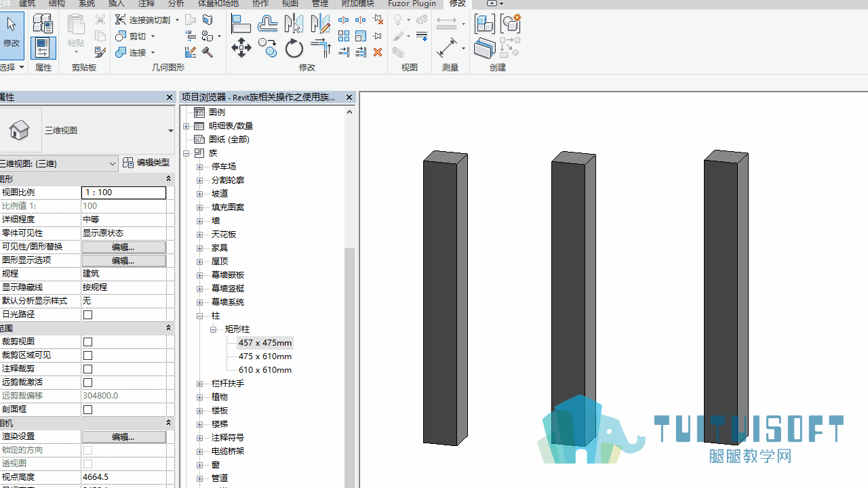
Task: Expand the 栏杆扶手 tree node
Action: click(199, 384)
